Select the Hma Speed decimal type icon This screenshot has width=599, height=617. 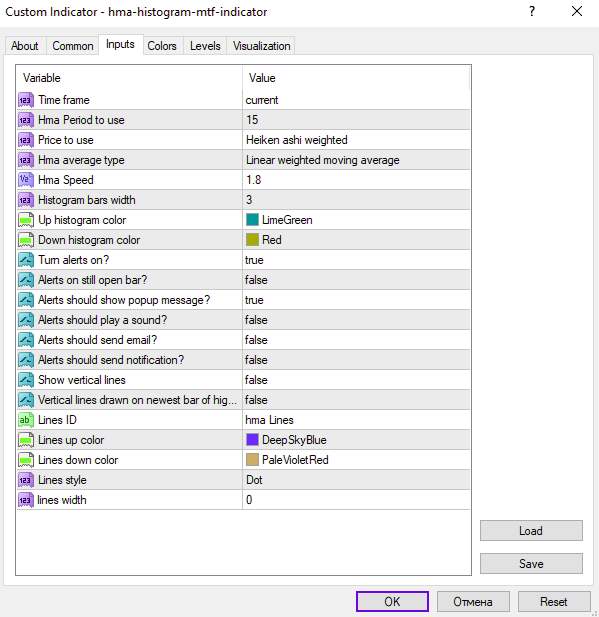(26, 180)
